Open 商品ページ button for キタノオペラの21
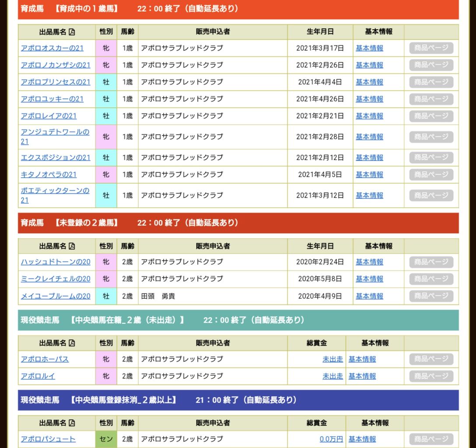The image size is (476, 448). pyautogui.click(x=431, y=175)
